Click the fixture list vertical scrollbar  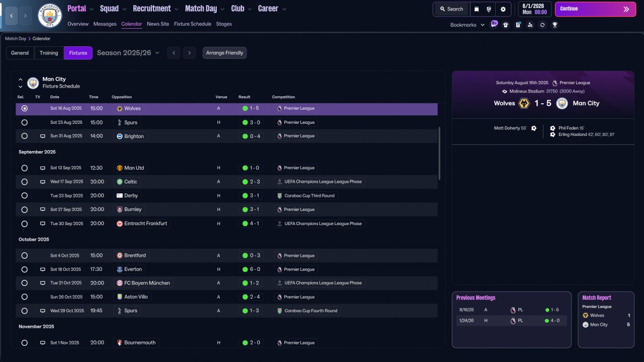(440, 153)
